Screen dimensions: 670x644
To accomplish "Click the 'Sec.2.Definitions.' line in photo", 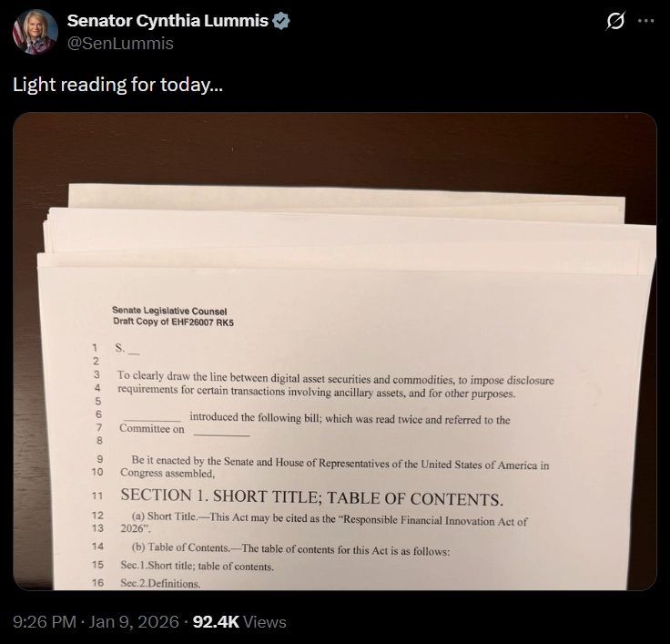I will pyautogui.click(x=160, y=583).
